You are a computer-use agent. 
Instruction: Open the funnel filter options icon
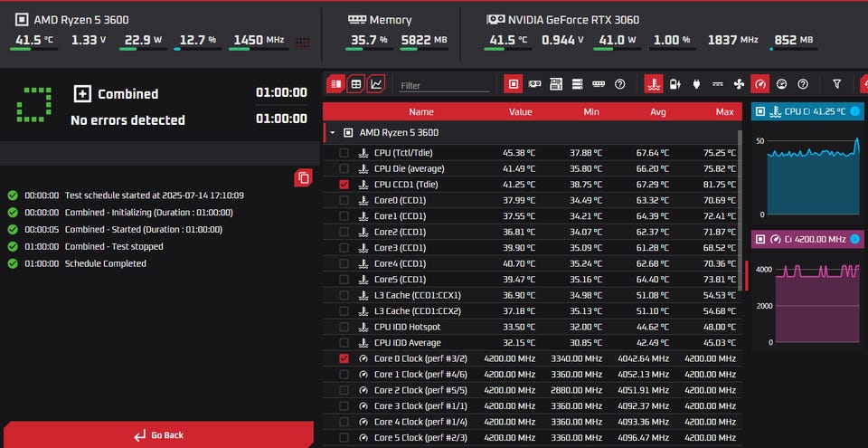[836, 84]
